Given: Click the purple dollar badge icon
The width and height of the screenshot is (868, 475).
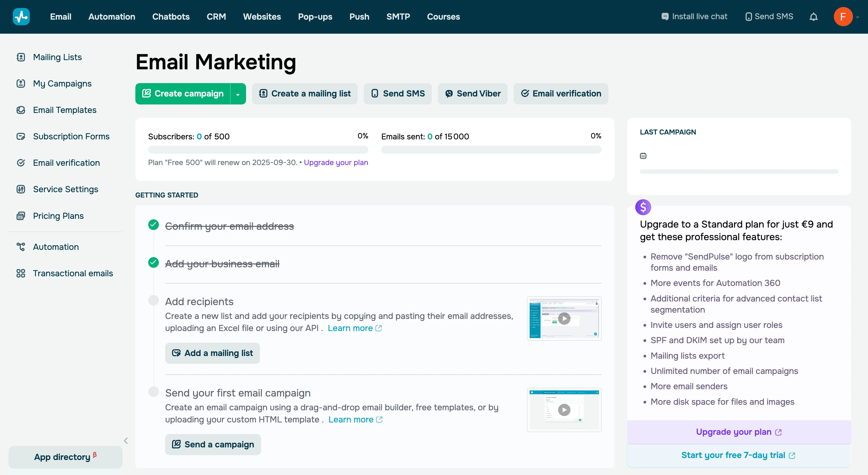Looking at the screenshot, I should (x=643, y=207).
